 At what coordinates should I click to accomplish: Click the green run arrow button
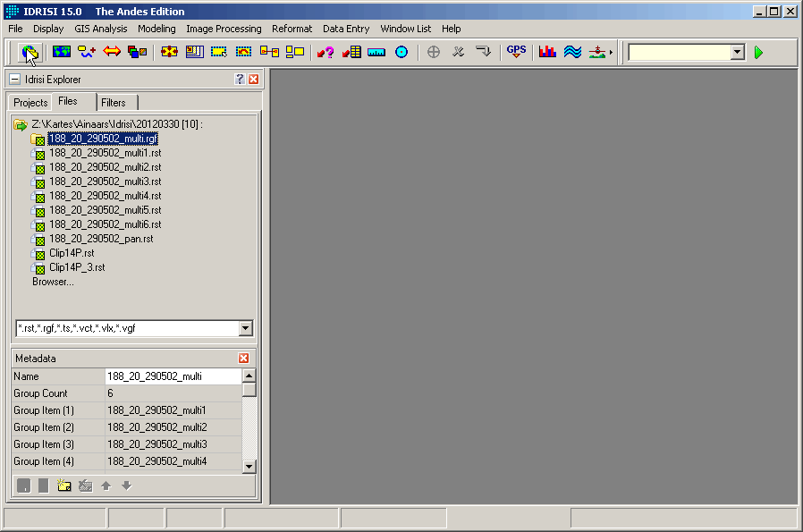pyautogui.click(x=758, y=52)
